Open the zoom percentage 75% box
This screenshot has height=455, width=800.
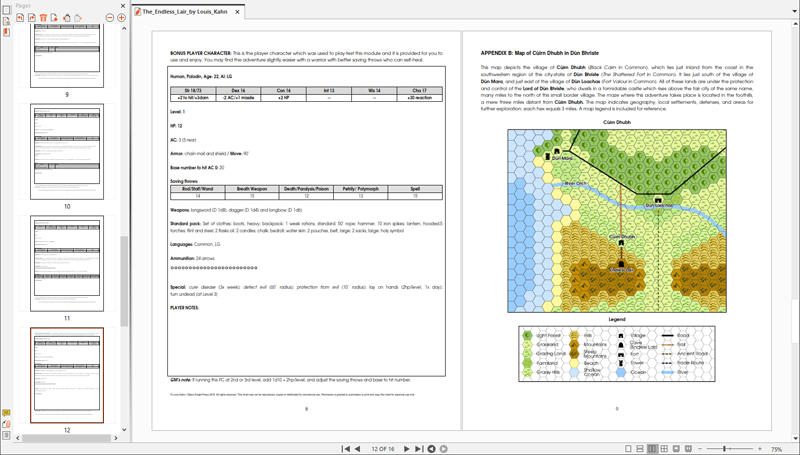(777, 449)
